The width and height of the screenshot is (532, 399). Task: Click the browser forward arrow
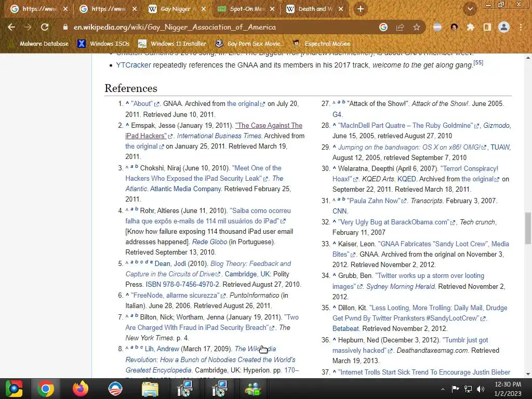pyautogui.click(x=28, y=27)
